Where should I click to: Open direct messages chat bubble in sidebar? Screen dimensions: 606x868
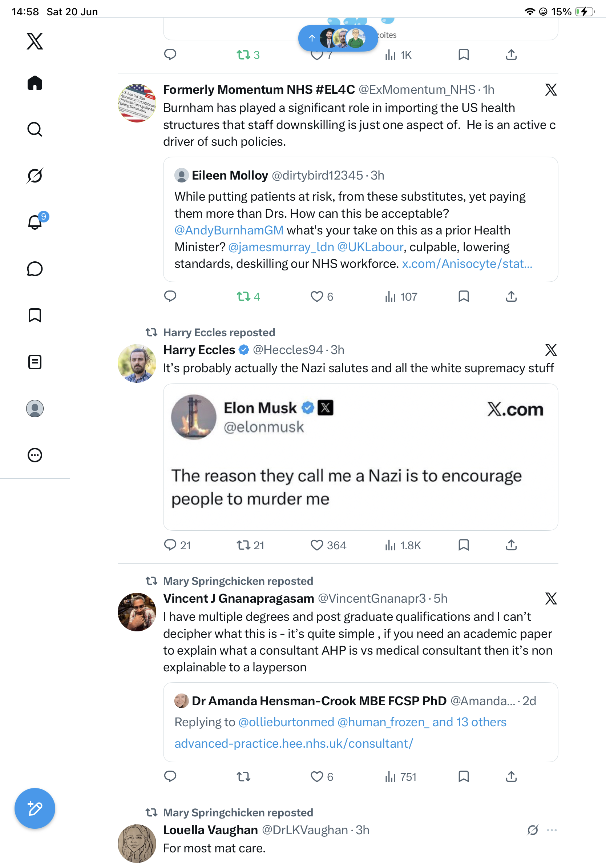point(35,269)
